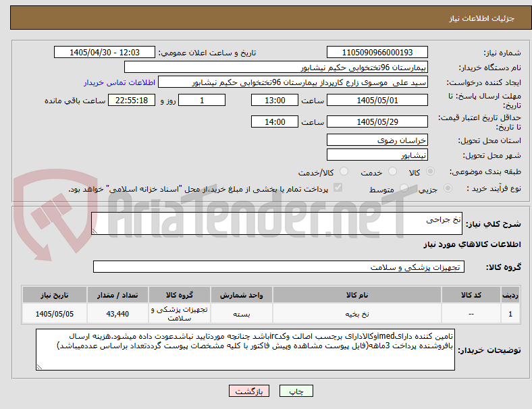Viewport: 532px width, 409px height.
Task: Click the بازگشت back button
Action: 249,391
